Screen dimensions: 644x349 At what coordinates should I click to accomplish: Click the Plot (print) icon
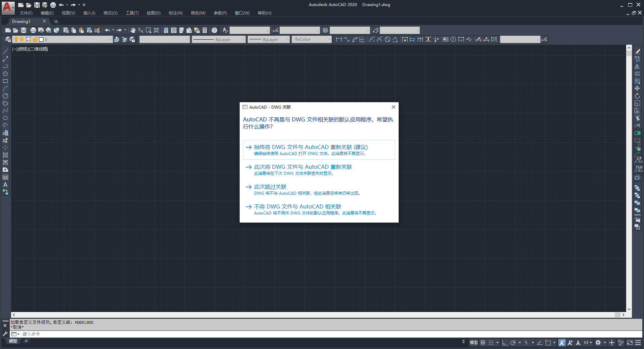pyautogui.click(x=33, y=30)
